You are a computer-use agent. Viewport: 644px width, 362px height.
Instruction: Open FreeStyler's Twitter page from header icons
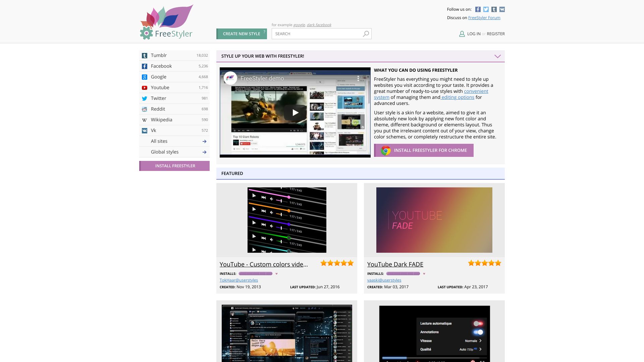pos(486,9)
